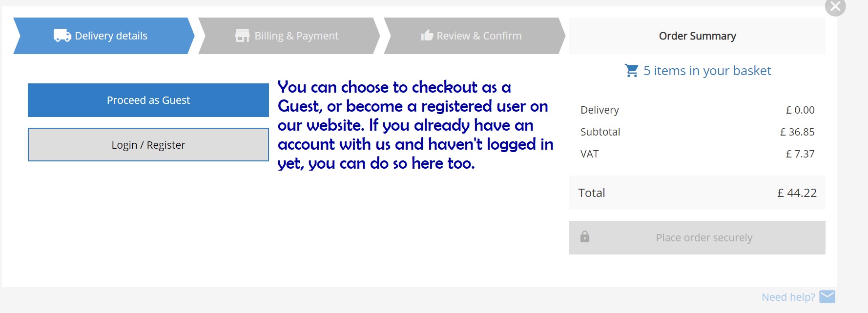Click Place order securely button

tap(703, 237)
